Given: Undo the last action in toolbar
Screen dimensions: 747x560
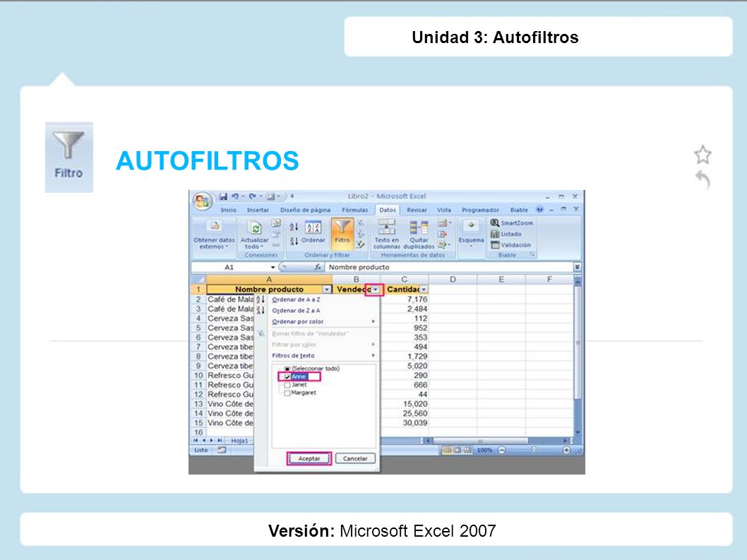Looking at the screenshot, I should [x=235, y=196].
